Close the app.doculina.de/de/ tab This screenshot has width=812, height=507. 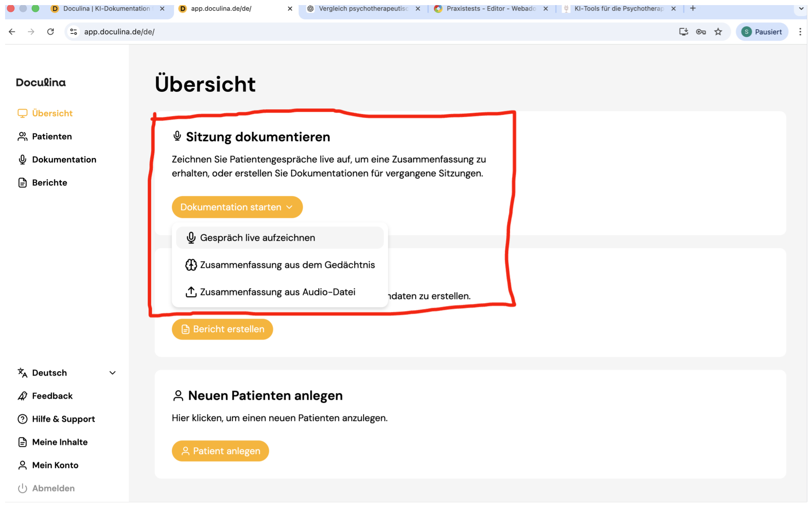pos(290,8)
